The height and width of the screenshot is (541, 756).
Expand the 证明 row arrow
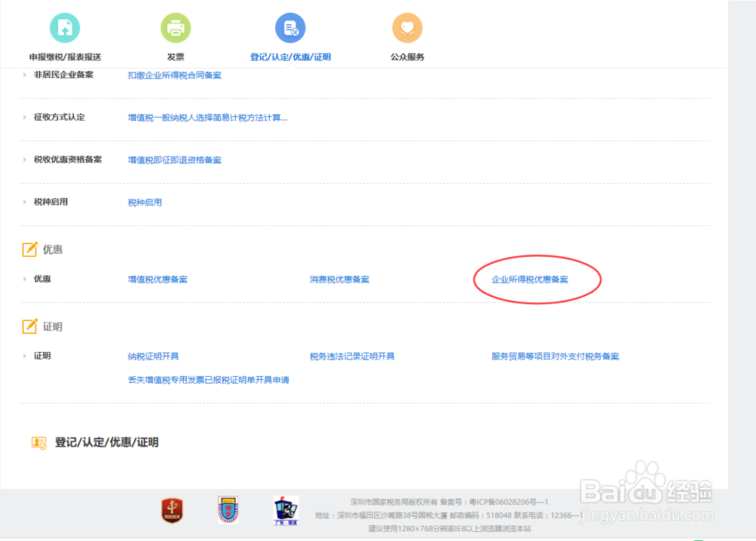25,356
